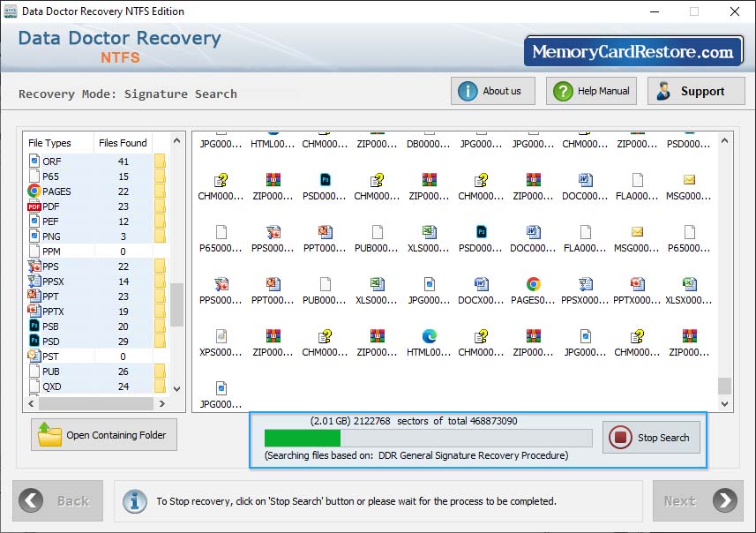Click the file type list scroll right arrow

coord(162,403)
